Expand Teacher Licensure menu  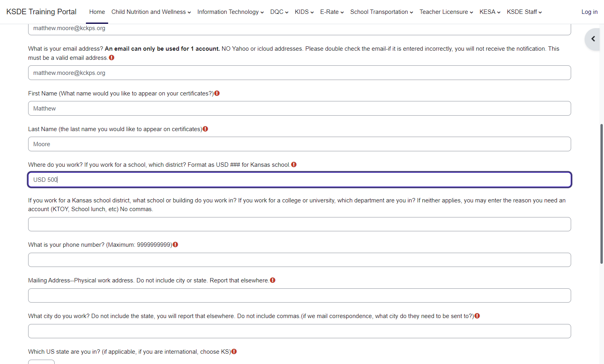click(446, 12)
